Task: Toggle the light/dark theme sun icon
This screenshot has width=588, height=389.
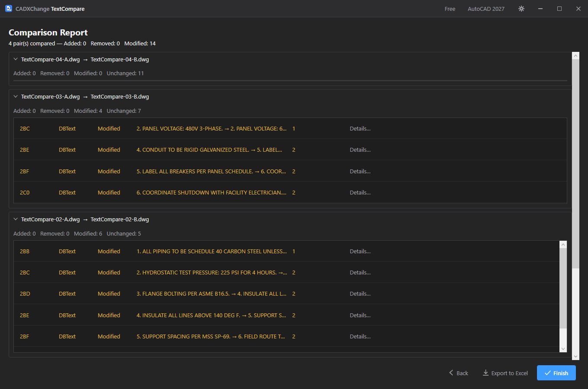Action: [x=521, y=9]
